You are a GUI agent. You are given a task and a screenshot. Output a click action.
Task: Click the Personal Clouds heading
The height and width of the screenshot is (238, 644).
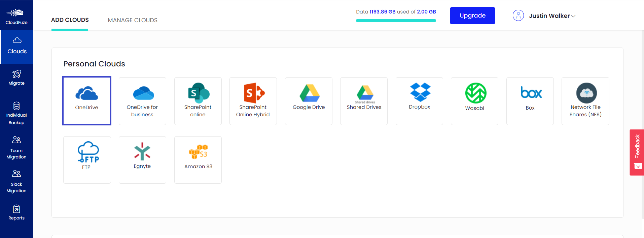pos(94,64)
